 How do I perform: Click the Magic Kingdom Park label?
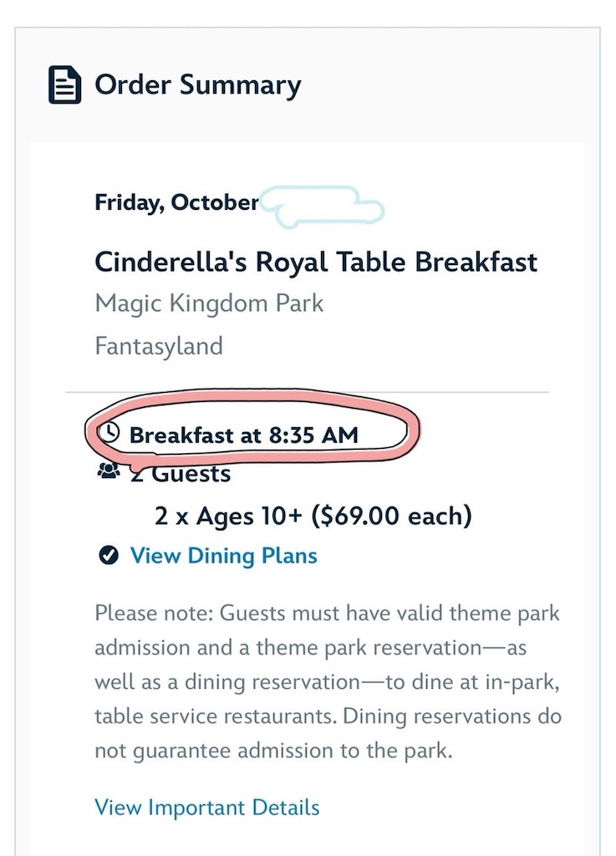click(209, 303)
